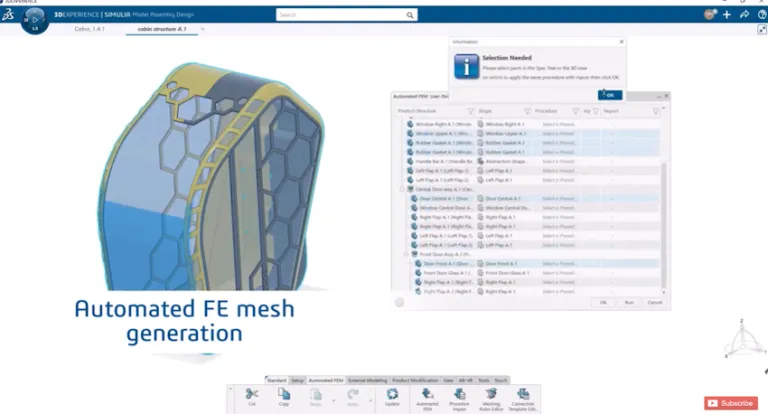
Task: Click the Copy tool
Action: [284, 396]
